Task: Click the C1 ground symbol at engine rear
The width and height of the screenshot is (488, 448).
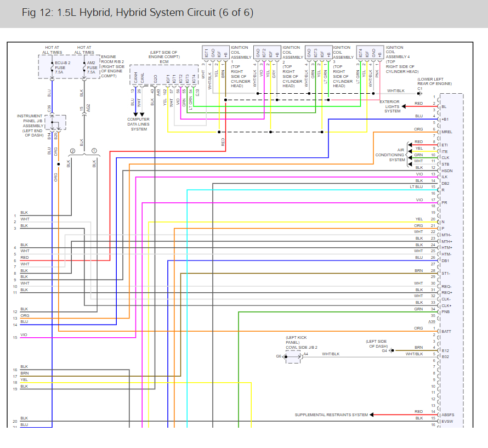Action: pyautogui.click(x=420, y=93)
